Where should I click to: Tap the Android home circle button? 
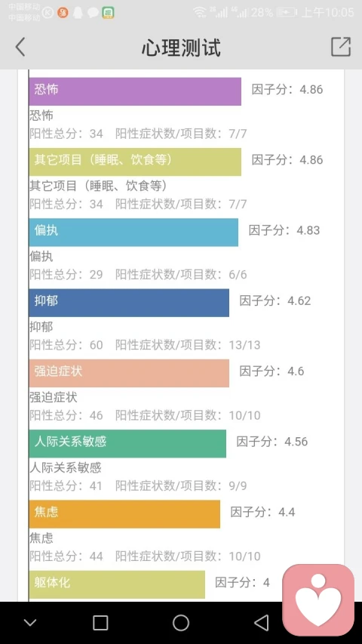180,623
